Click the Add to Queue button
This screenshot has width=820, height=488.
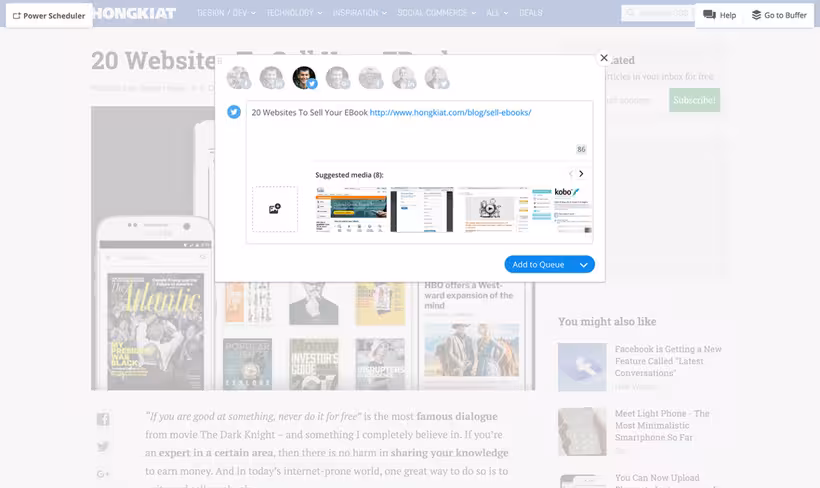(539, 265)
